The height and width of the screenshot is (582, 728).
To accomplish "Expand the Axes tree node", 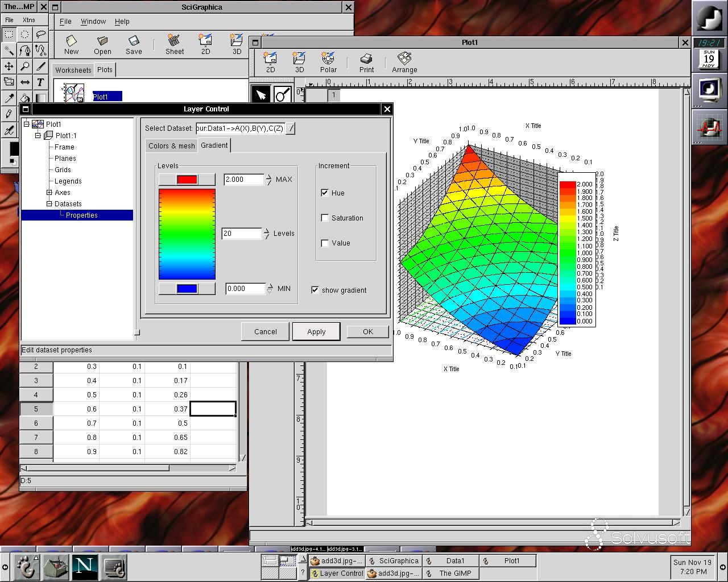I will [x=49, y=192].
